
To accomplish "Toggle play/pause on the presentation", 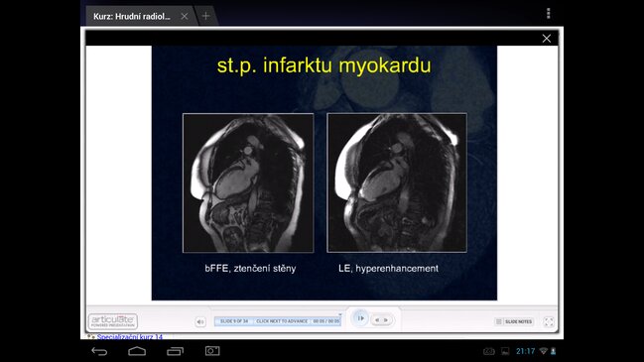I will 360,318.
